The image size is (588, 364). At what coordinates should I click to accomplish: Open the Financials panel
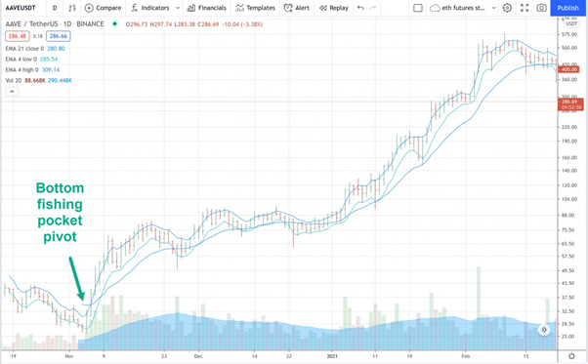click(207, 8)
